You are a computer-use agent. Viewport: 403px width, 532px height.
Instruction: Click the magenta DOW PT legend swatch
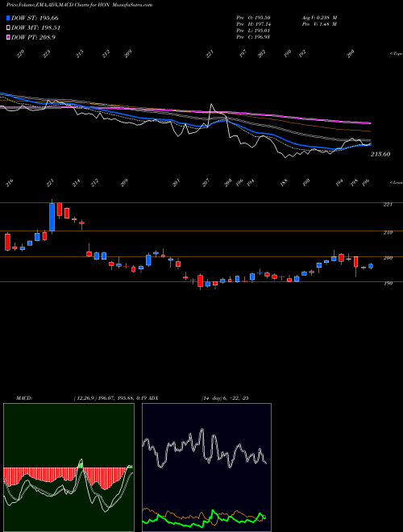(x=8, y=37)
